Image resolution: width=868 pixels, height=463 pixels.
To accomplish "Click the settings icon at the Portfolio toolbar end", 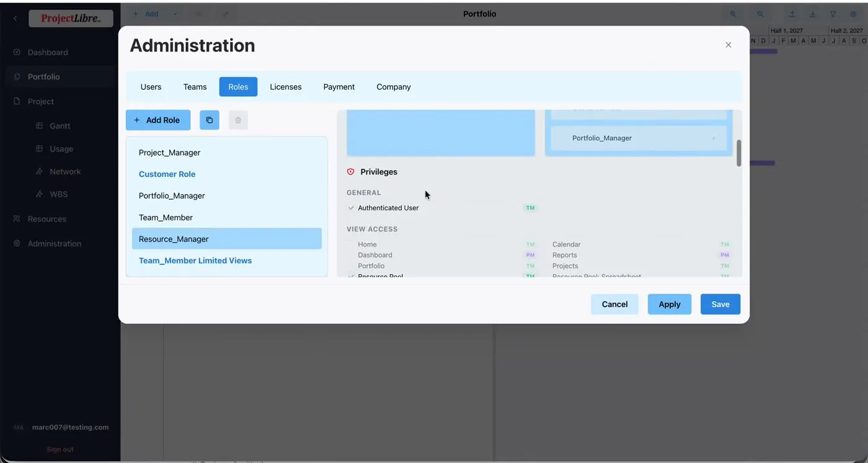I will pos(853,14).
